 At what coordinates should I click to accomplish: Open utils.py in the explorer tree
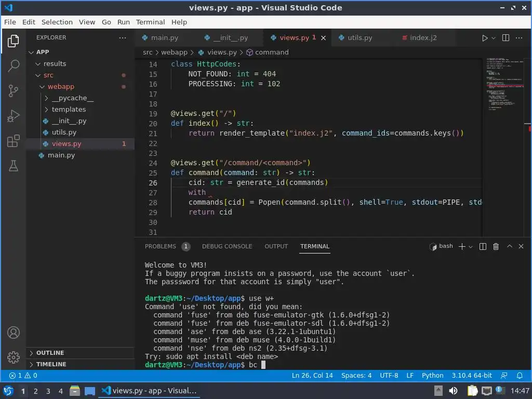point(64,132)
